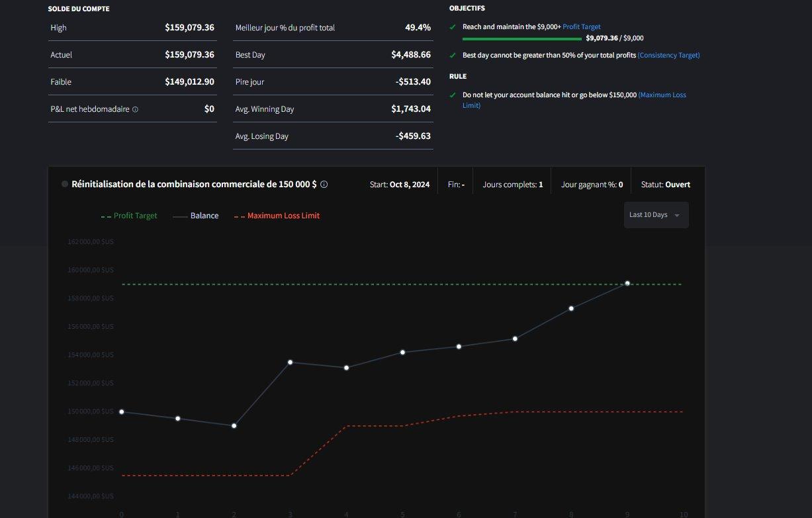Click info icon beside the Réinitialisation title
This screenshot has width=812, height=518.
coord(324,185)
